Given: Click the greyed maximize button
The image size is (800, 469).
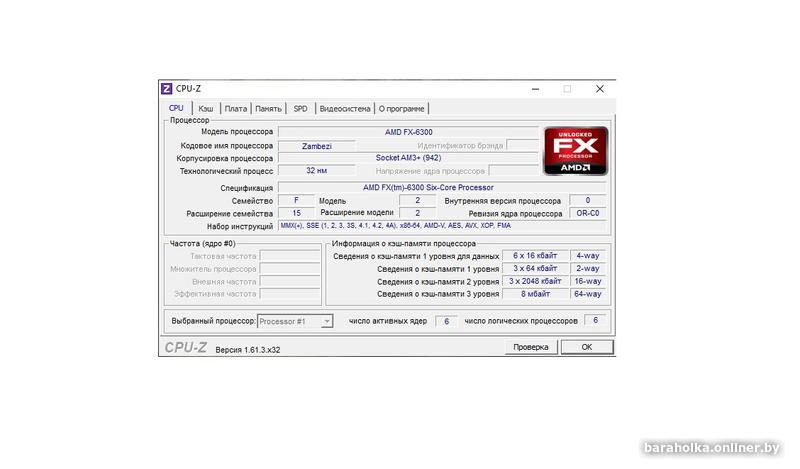Looking at the screenshot, I should click(567, 89).
